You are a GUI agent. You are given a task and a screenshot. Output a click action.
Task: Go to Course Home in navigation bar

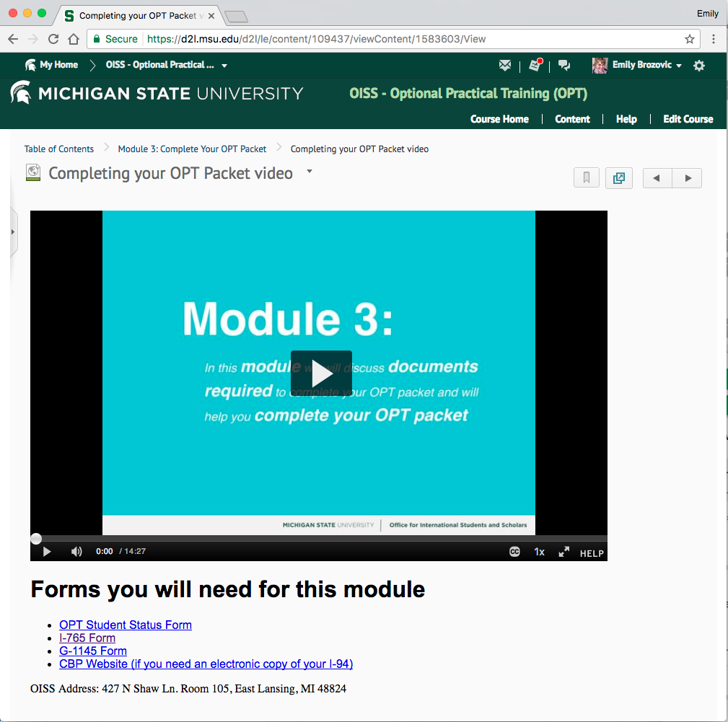pyautogui.click(x=499, y=119)
